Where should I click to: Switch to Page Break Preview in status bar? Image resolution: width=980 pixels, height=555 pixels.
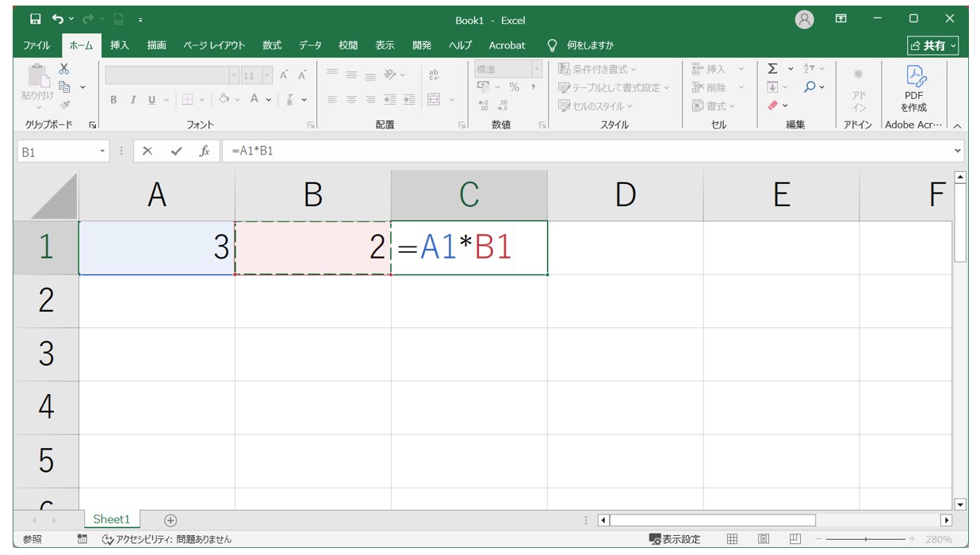pyautogui.click(x=795, y=539)
